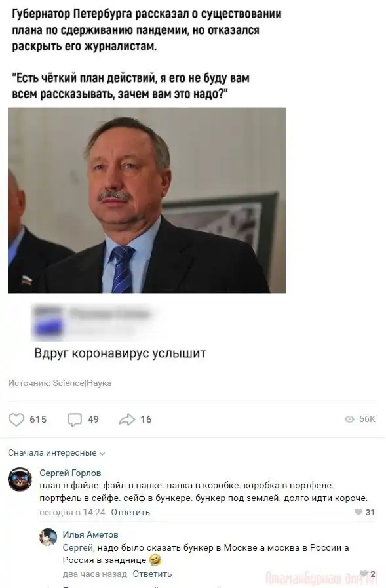Like the post with the heart icon
Screen dimensions: 386x588
point(16,420)
